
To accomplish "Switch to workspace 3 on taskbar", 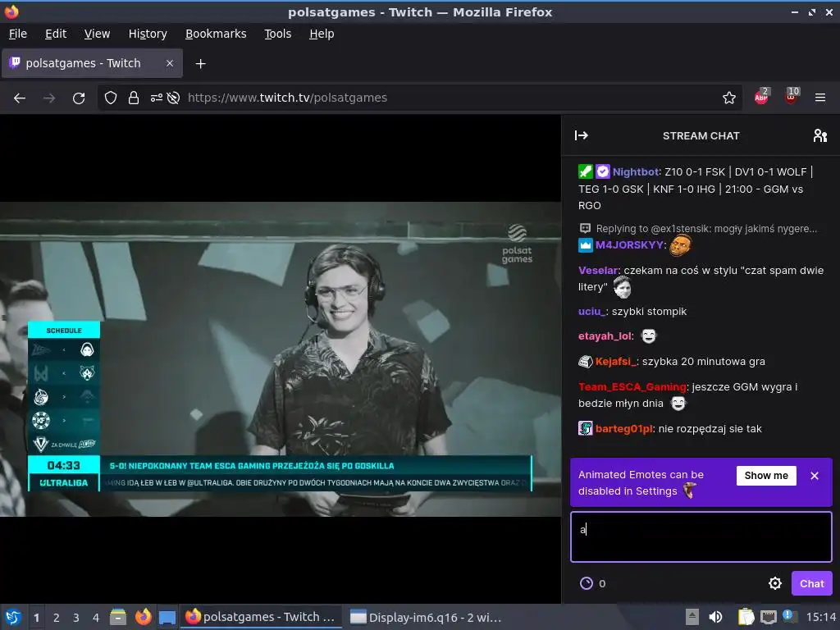I will (x=76, y=618).
